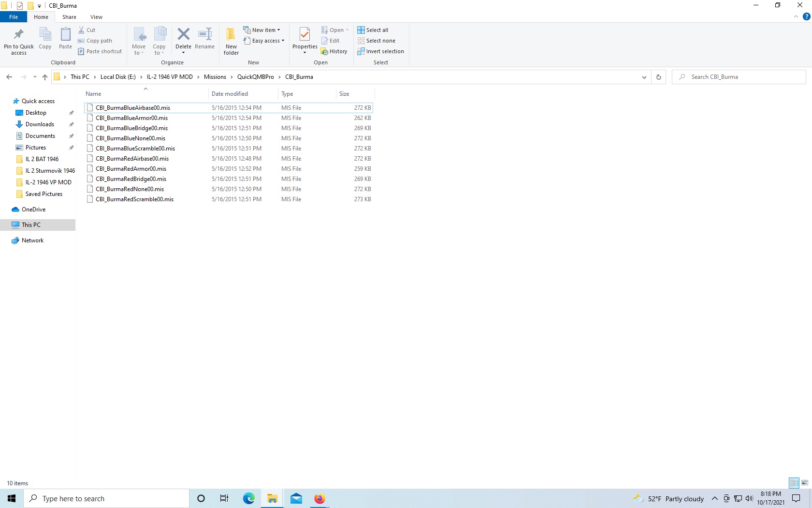
Task: Open the Copy to dropdown
Action: coord(159,41)
